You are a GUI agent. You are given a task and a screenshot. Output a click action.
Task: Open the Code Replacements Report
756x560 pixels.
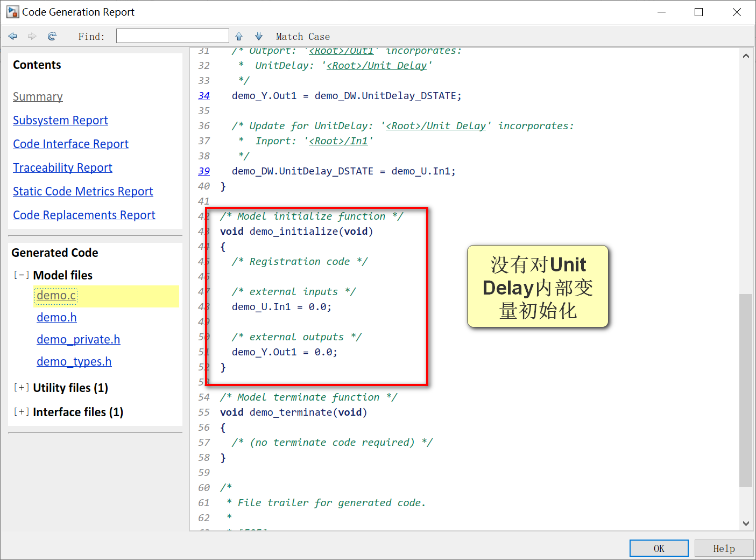coord(84,215)
